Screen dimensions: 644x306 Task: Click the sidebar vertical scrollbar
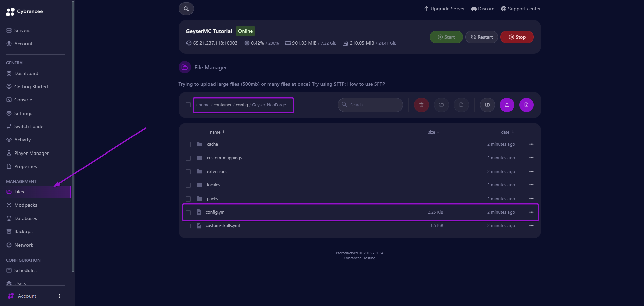pos(73,134)
